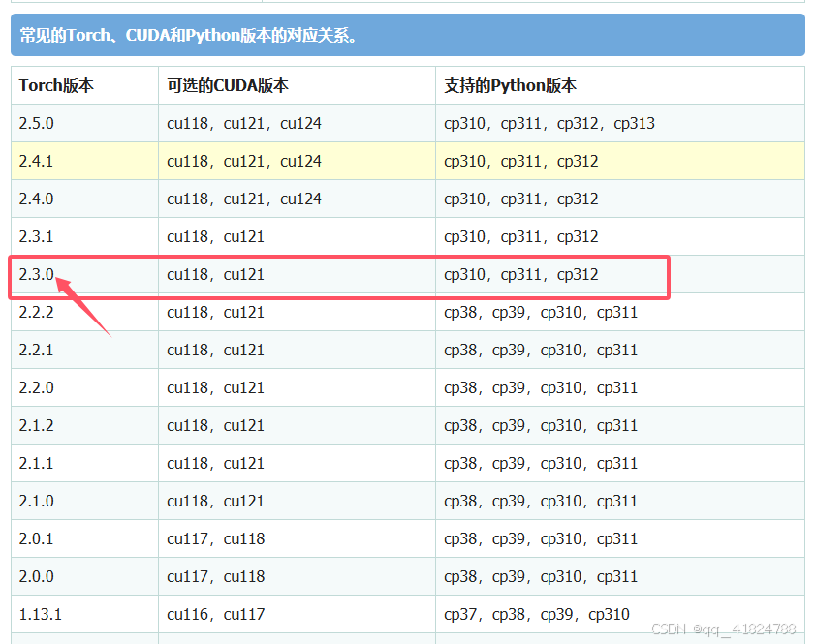Click the CUDA cell in the 2.3.1 row

tap(297, 236)
